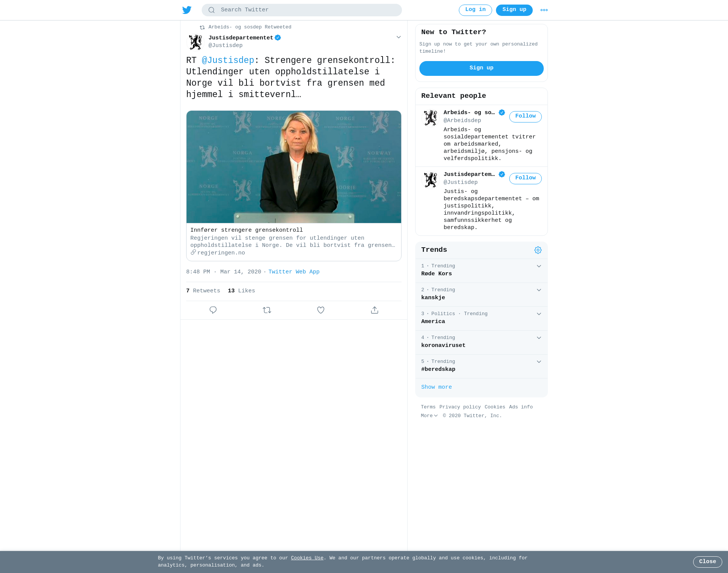Open the three-dot more menu in header

[544, 10]
